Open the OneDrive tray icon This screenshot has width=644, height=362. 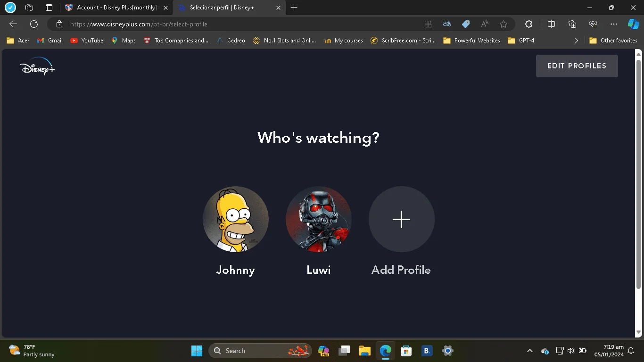click(x=545, y=351)
